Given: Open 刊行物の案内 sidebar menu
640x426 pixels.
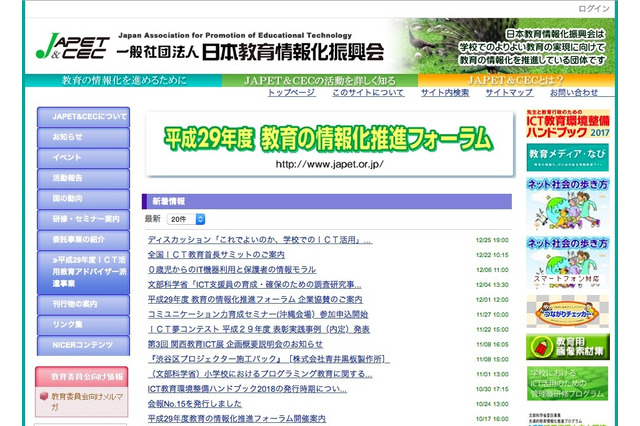Looking at the screenshot, I should (x=83, y=304).
